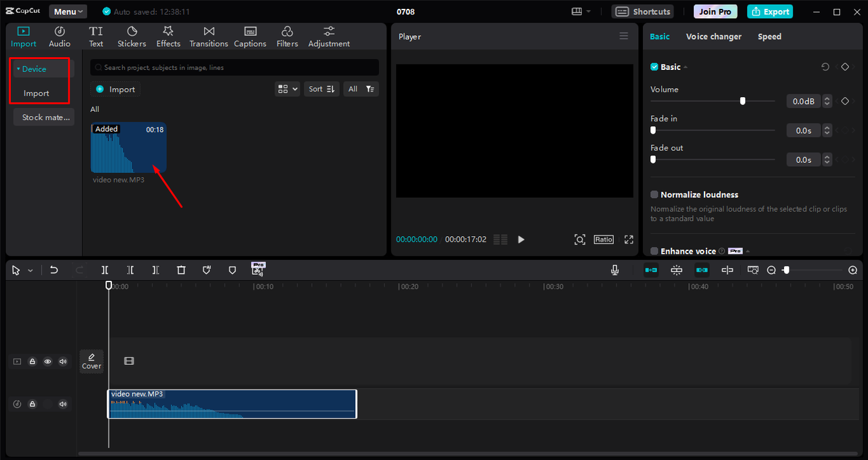This screenshot has height=460, width=868.
Task: Open the Stock materials section
Action: 44,117
